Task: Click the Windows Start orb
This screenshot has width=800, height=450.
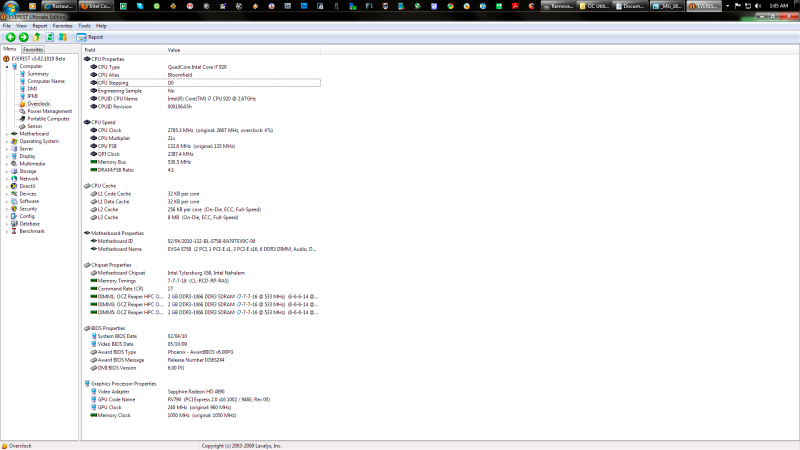Action: click(x=11, y=7)
